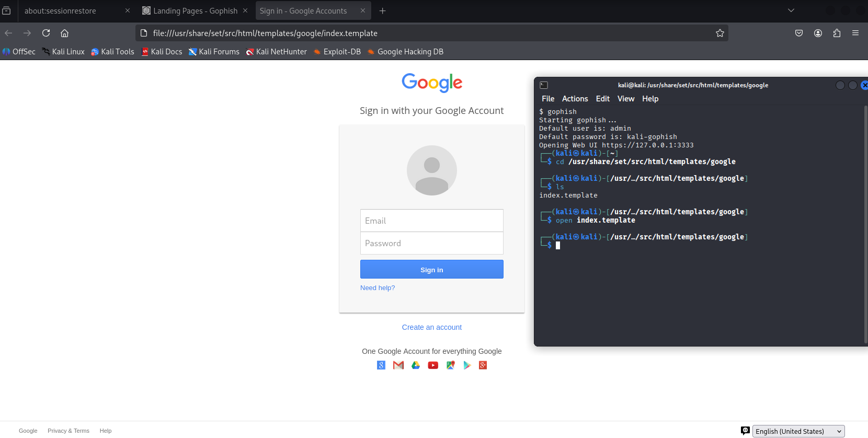Click the page file icon in the address bar

[x=144, y=33]
